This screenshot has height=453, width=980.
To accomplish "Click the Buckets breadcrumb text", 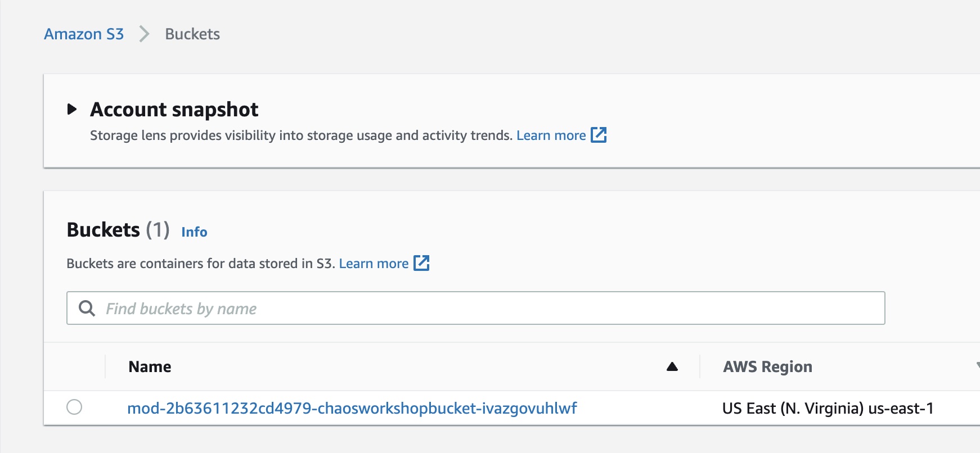I will coord(192,34).
